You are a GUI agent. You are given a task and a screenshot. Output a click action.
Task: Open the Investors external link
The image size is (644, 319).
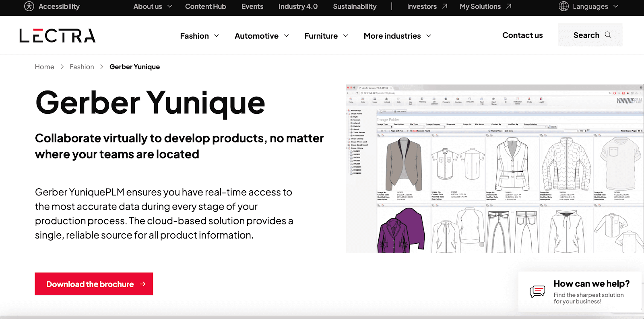click(427, 6)
